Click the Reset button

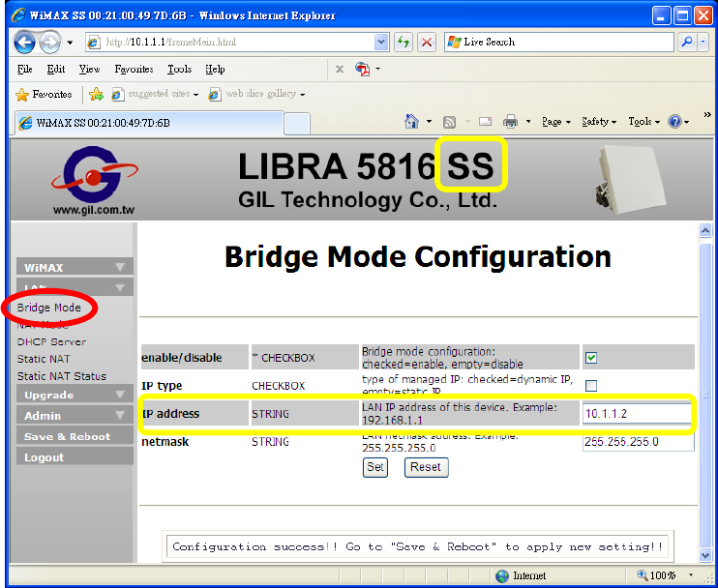pyautogui.click(x=426, y=467)
